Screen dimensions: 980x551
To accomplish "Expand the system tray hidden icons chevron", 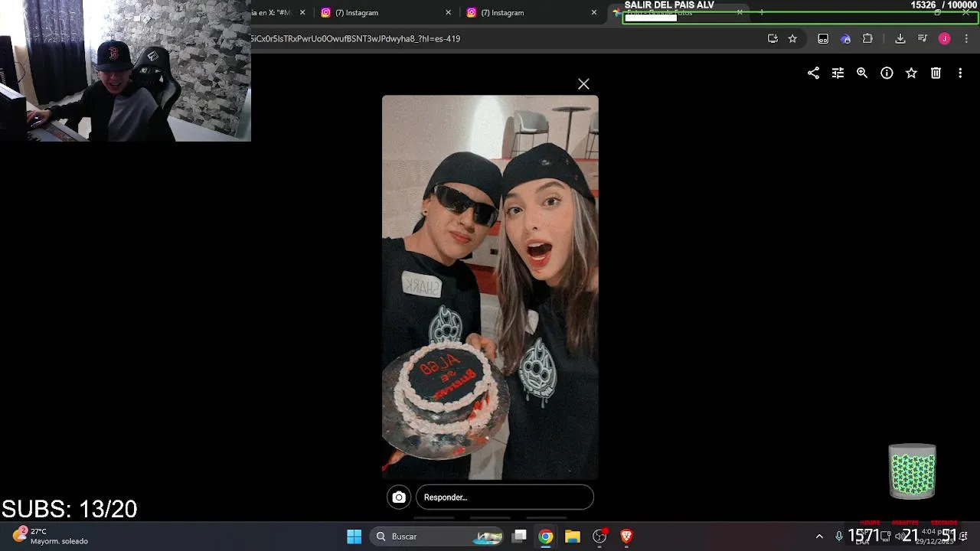I will (819, 536).
